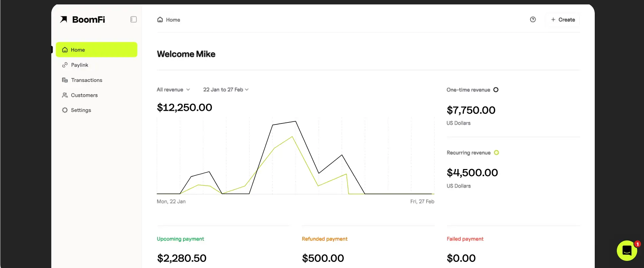Screen dimensions: 644x268
Task: Open the chat support bubble
Action: tap(627, 251)
